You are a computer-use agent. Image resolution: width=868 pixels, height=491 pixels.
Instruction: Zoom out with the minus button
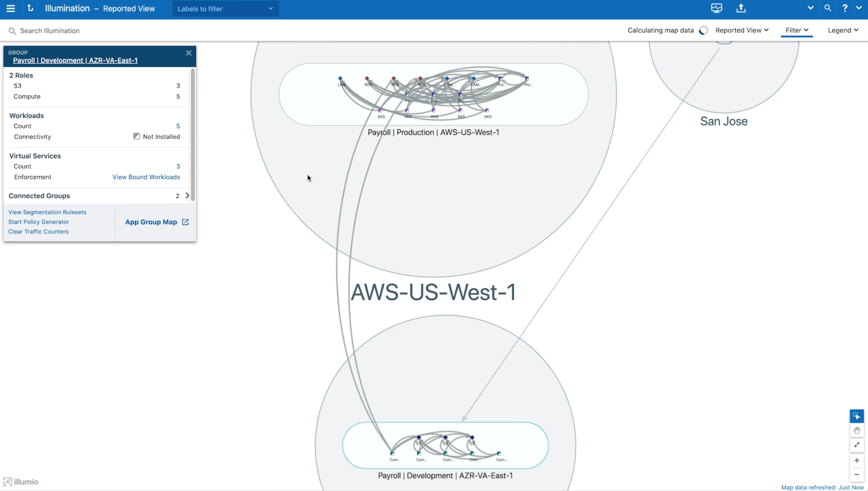(856, 475)
